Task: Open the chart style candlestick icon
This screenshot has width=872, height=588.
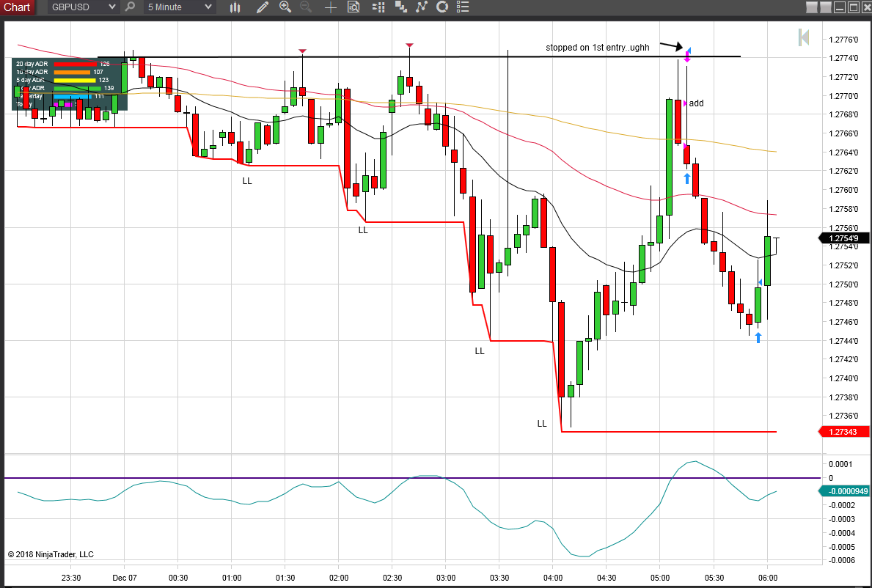Action: tap(235, 7)
